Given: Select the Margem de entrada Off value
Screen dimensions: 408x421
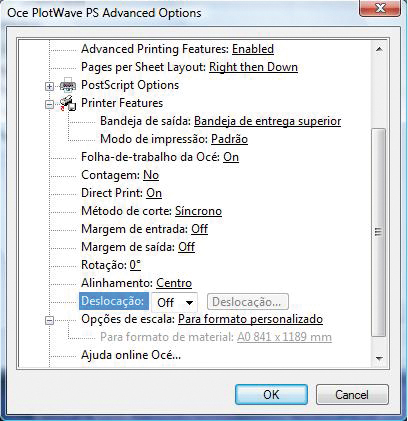Looking at the screenshot, I should 200,229.
